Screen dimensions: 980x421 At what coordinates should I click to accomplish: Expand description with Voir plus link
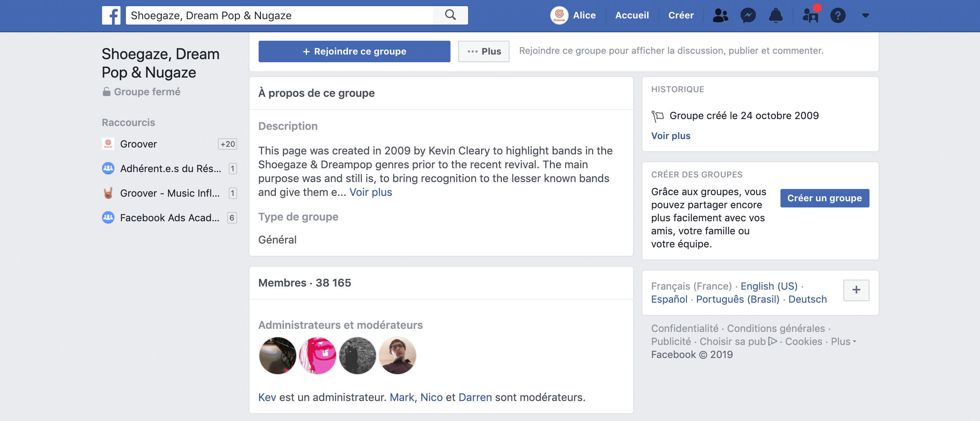[x=371, y=192]
